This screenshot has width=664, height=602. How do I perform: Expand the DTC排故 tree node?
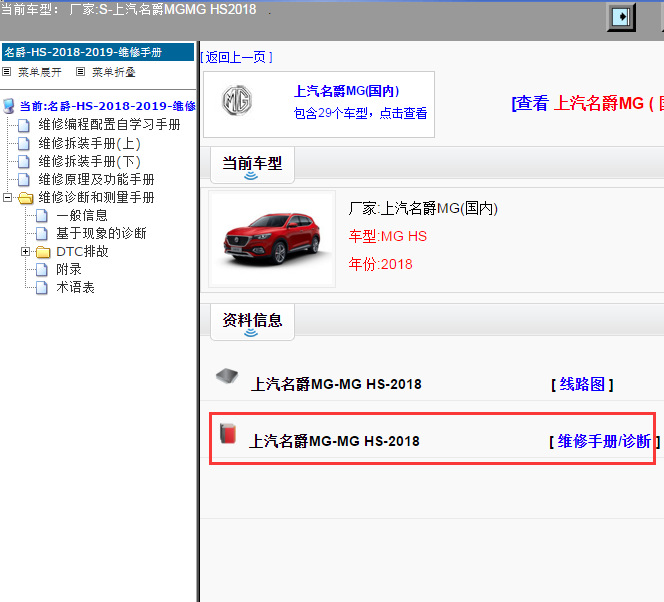[x=25, y=251]
